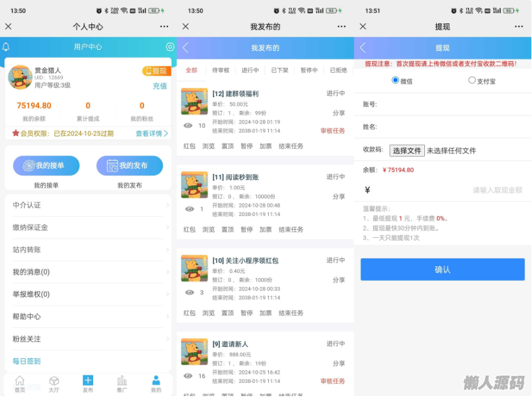This screenshot has width=532, height=398.
Task: Tap the 我的粉丝 stat
Action: pyautogui.click(x=142, y=111)
